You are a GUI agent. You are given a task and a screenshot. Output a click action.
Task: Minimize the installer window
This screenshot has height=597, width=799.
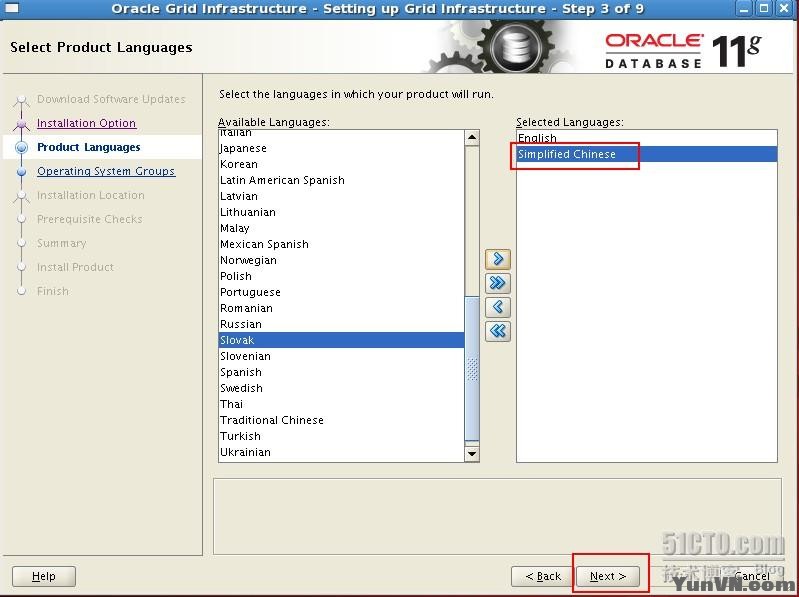pyautogui.click(x=744, y=8)
